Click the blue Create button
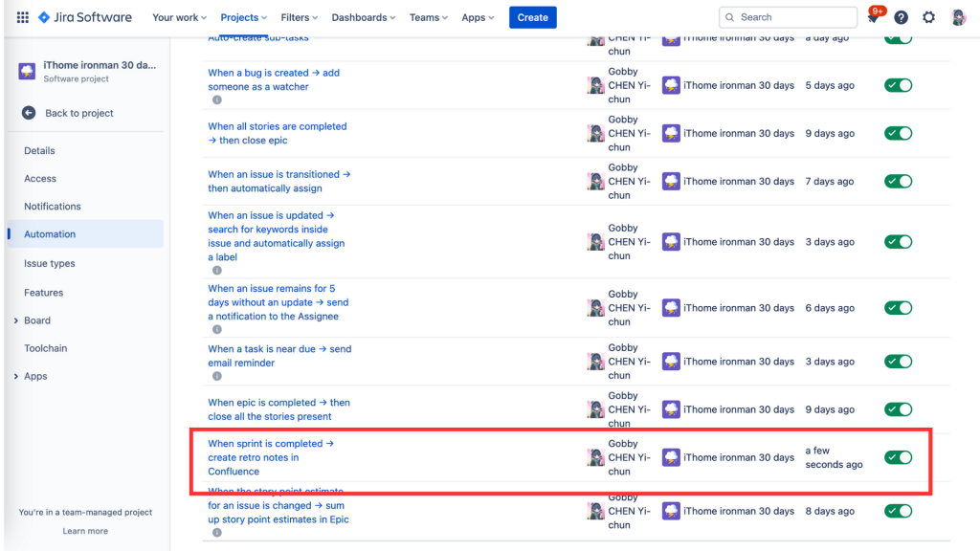 [x=532, y=17]
